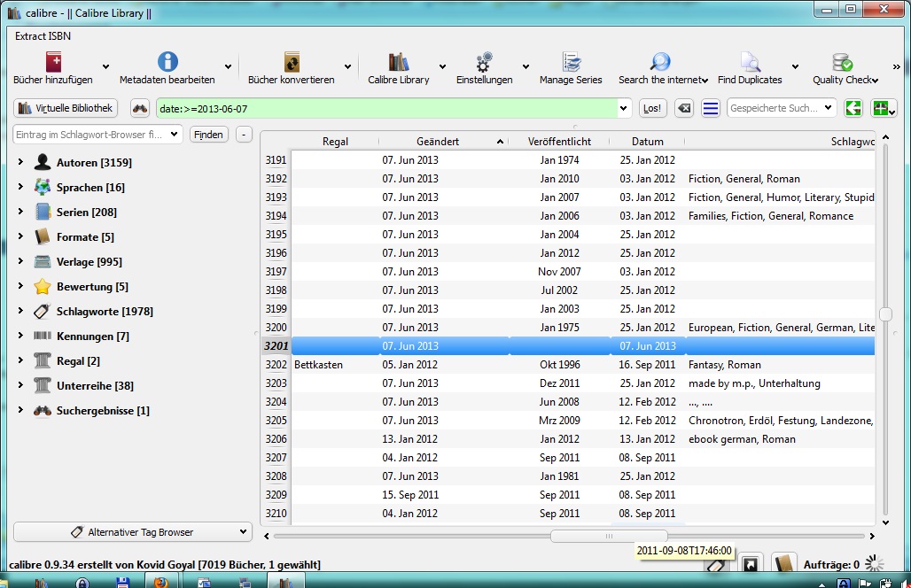The height and width of the screenshot is (588, 911).
Task: Click the vertical scrollbar thumb of book list
Action: point(885,314)
